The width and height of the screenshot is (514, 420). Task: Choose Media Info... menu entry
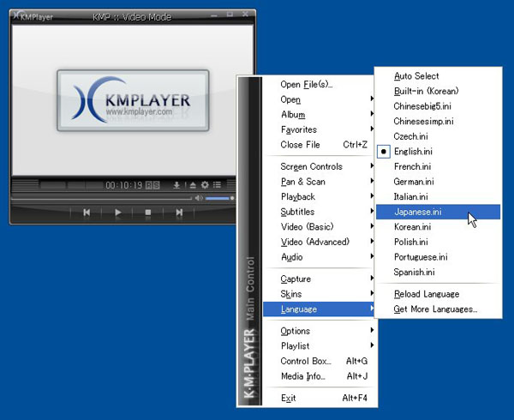320,376
